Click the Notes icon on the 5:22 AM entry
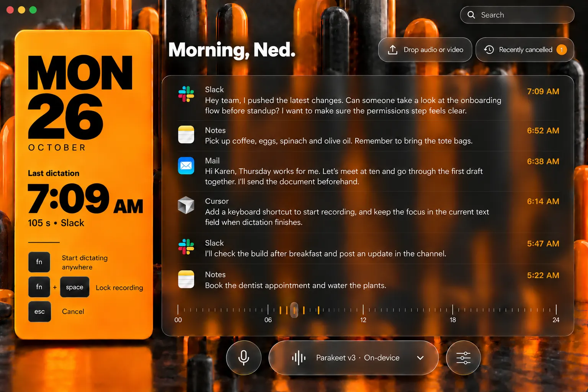 pyautogui.click(x=186, y=279)
